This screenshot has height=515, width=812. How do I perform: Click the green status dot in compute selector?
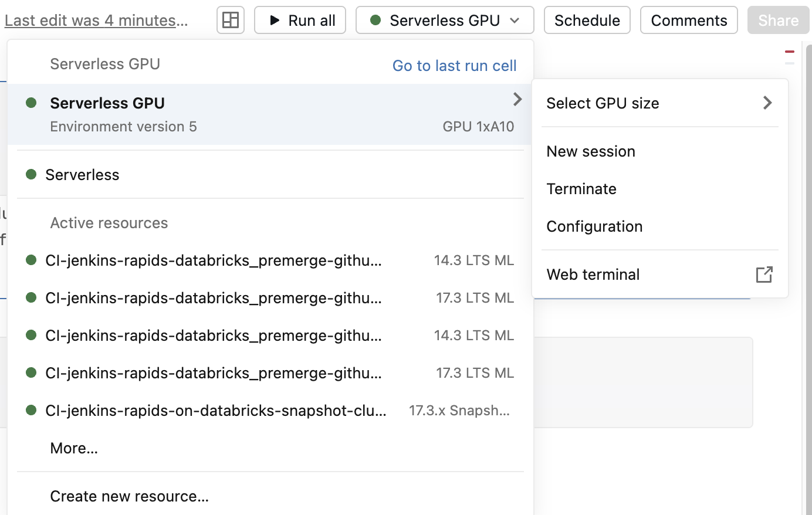coord(375,21)
